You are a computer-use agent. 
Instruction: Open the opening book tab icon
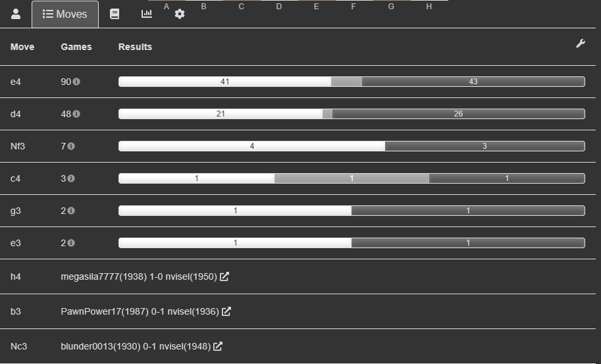click(115, 14)
